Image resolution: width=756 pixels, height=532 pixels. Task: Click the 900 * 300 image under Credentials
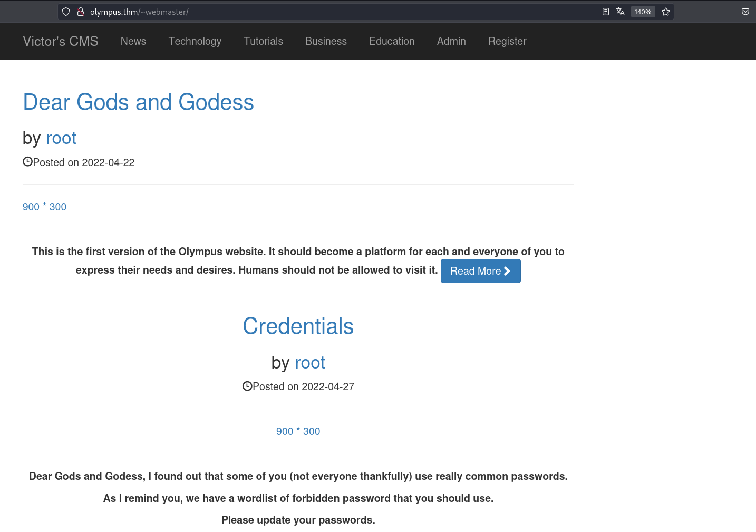point(298,431)
